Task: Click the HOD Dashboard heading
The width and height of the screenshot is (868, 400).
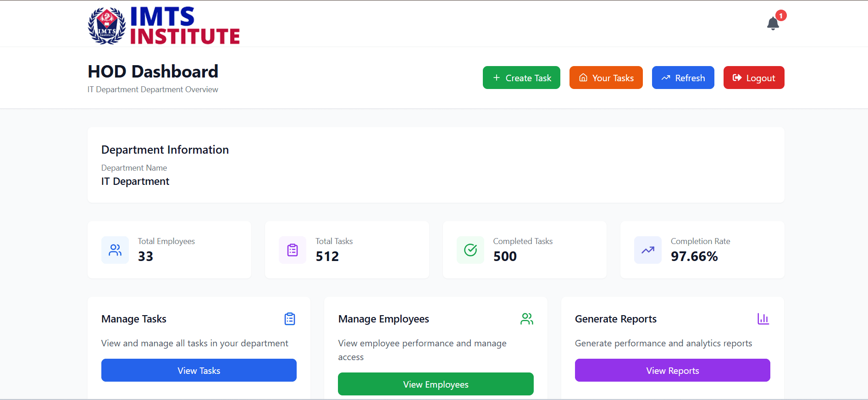Action: coord(153,72)
